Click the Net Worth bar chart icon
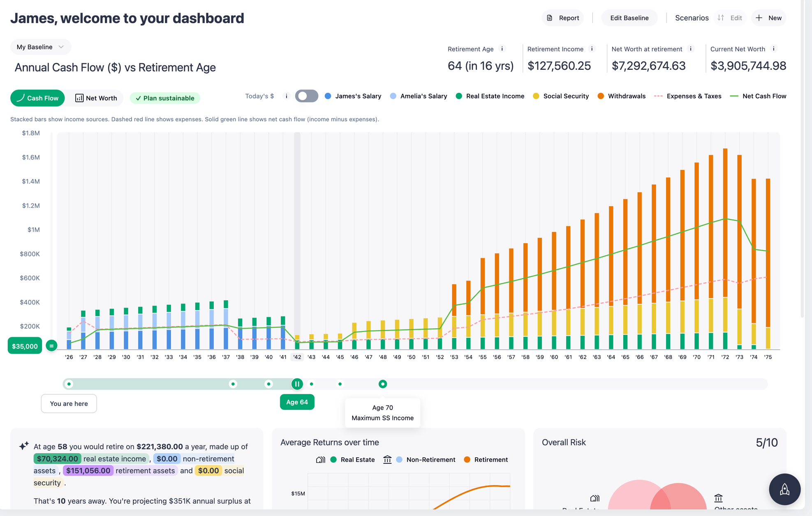The height and width of the screenshot is (516, 812). [x=79, y=98]
